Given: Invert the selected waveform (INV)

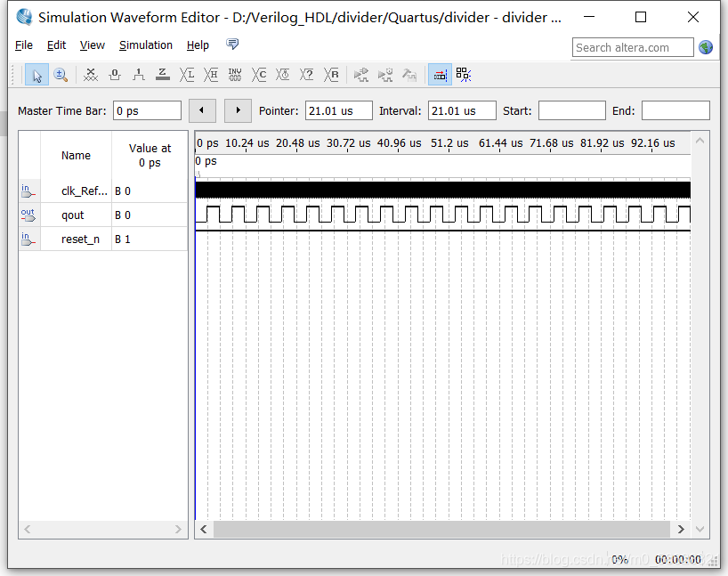Looking at the screenshot, I should [235, 75].
